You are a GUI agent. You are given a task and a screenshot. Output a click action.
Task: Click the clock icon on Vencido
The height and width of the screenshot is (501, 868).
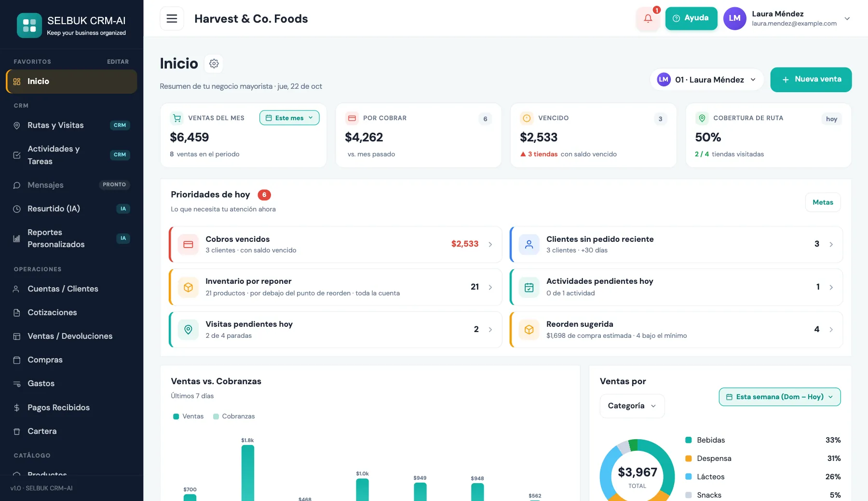527,118
